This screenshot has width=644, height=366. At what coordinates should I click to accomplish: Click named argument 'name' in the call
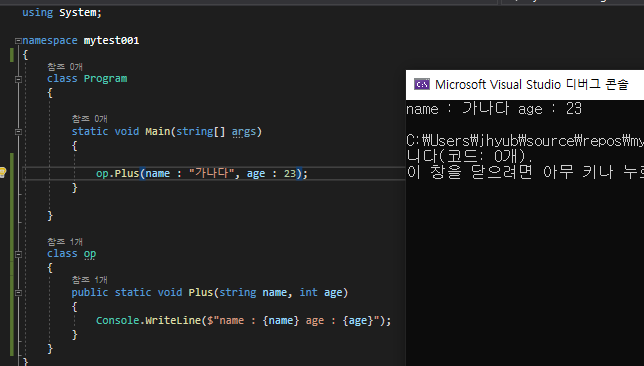(x=158, y=174)
